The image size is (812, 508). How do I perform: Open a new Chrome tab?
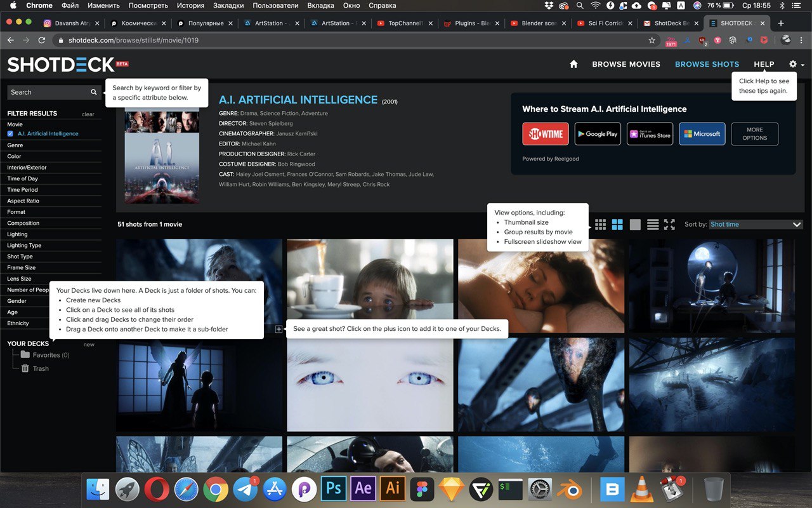(x=781, y=23)
